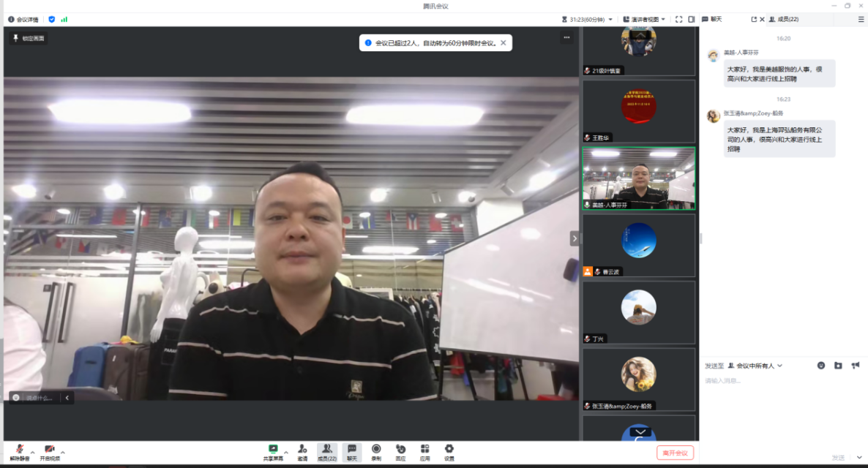Click the invite (邀请) icon
Image resolution: width=868 pixels, height=468 pixels.
pos(302,450)
